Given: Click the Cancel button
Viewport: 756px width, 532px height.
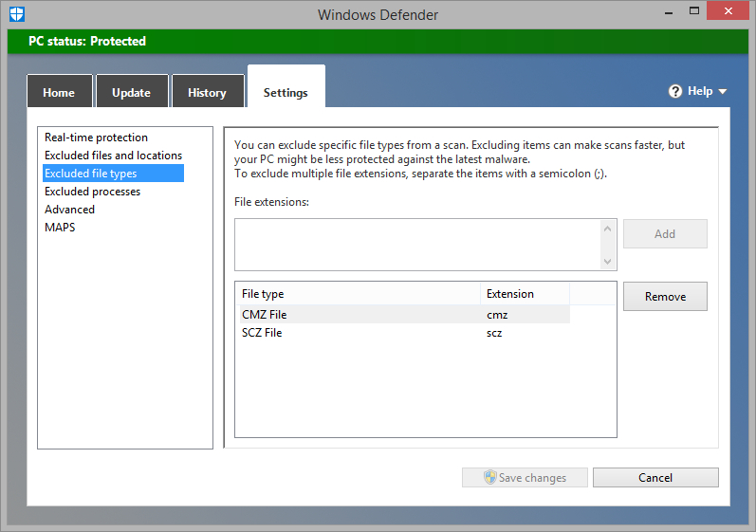Looking at the screenshot, I should pyautogui.click(x=655, y=478).
